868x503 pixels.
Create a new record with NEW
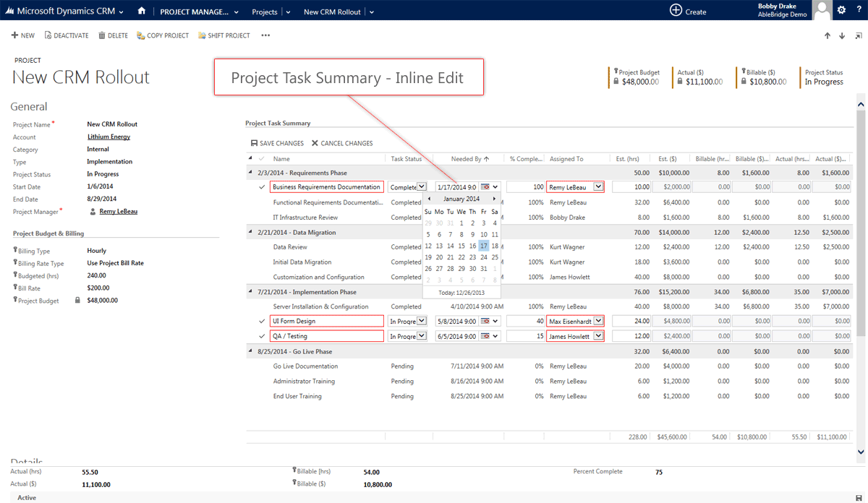click(23, 35)
